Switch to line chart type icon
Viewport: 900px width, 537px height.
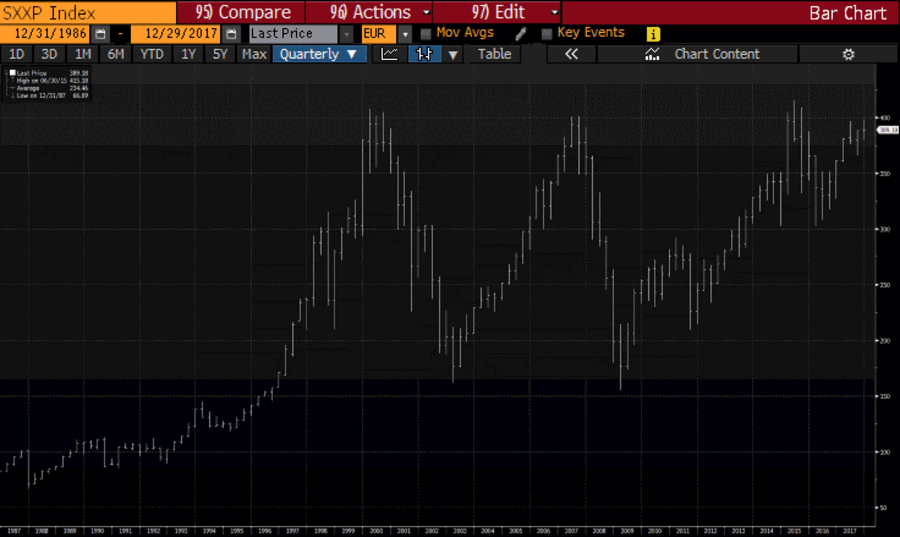pyautogui.click(x=390, y=54)
